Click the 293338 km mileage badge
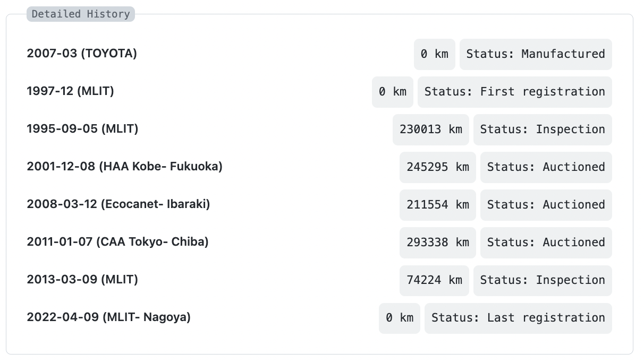Screen dimensions: 644x363 pos(437,243)
